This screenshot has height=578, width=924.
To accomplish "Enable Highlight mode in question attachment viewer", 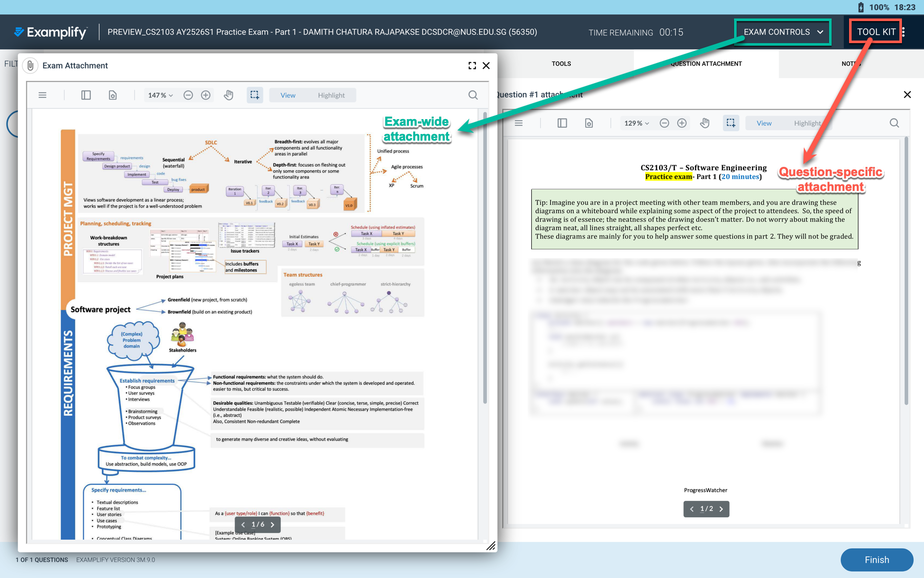I will [807, 123].
